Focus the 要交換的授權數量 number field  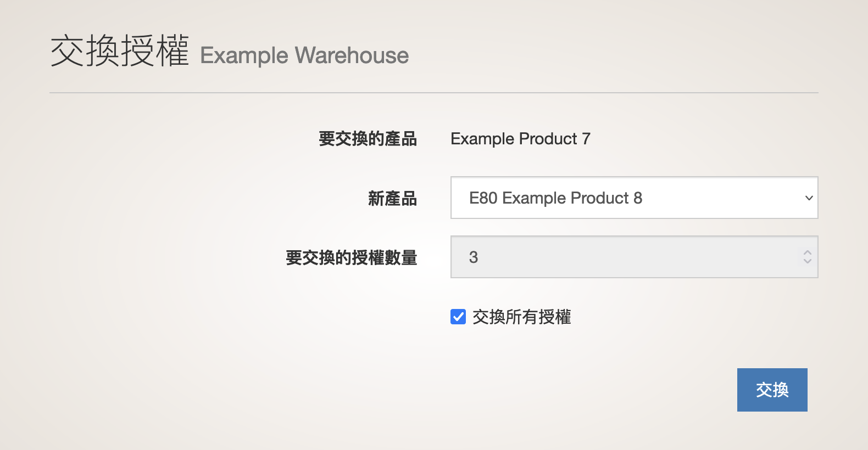coord(634,257)
